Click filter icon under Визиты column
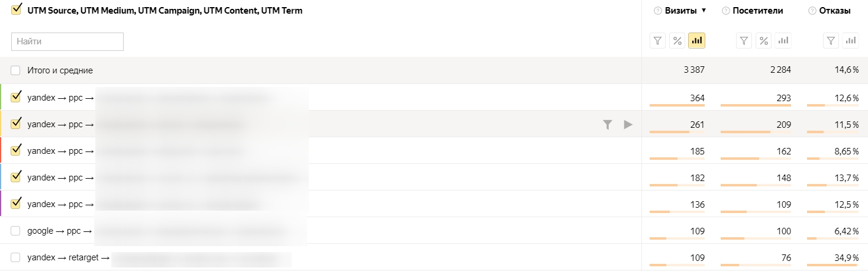Viewport: 868px width, 271px height. (x=658, y=41)
